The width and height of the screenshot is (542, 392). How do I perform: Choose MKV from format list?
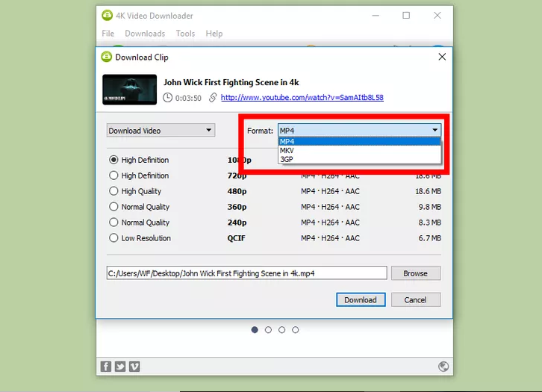click(360, 150)
